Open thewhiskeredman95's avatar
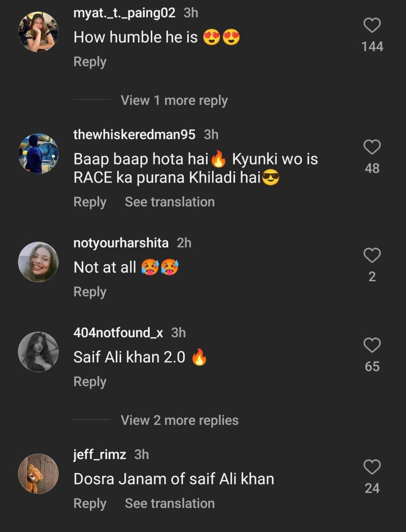Image resolution: width=406 pixels, height=532 pixels. point(38,153)
